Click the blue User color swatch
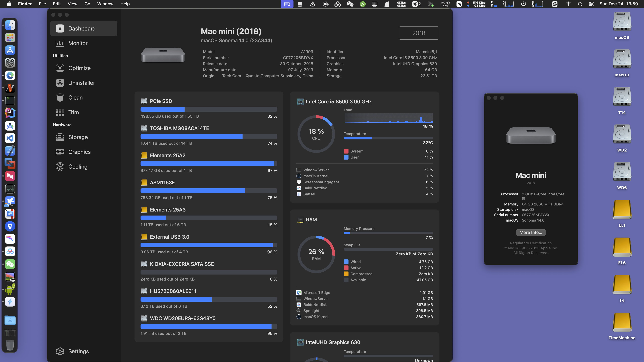 pyautogui.click(x=346, y=157)
